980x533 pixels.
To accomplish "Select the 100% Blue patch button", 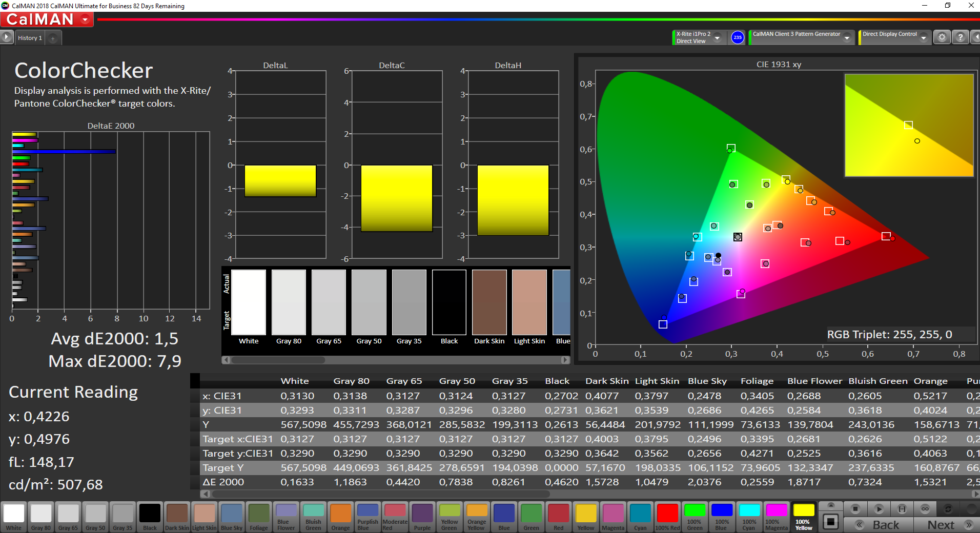I will pos(722,517).
